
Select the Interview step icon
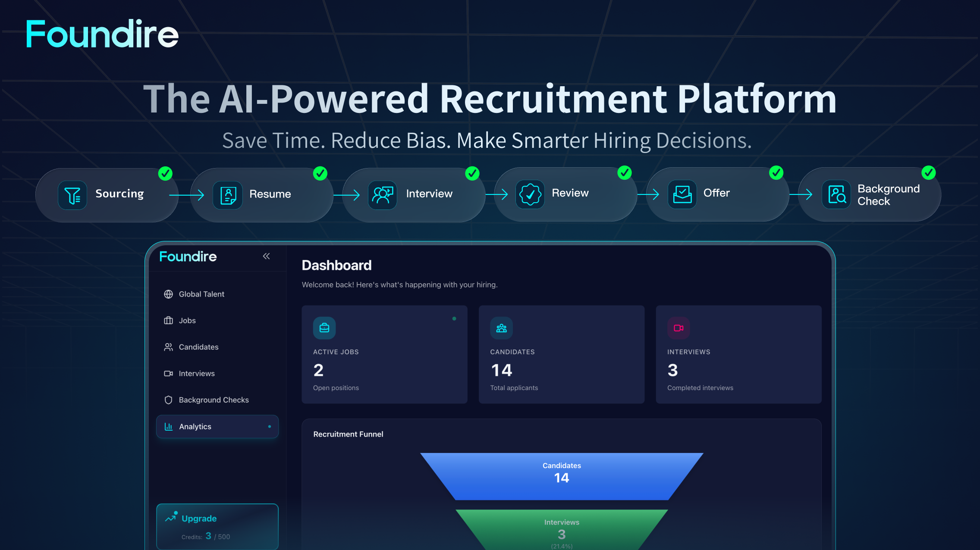click(x=382, y=195)
